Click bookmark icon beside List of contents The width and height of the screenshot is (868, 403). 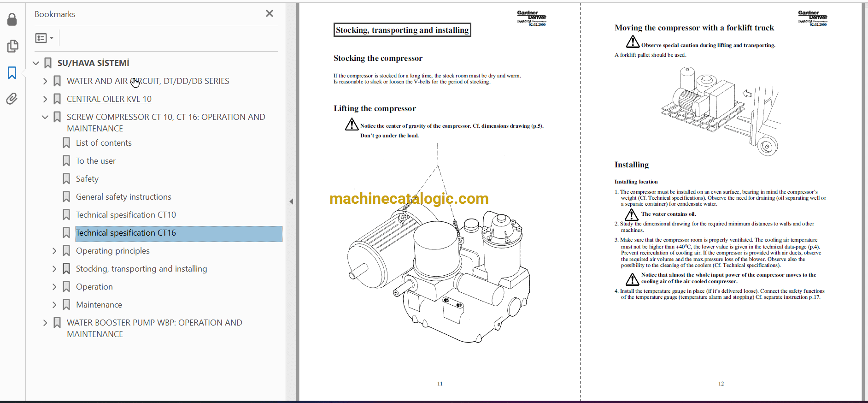pos(66,143)
